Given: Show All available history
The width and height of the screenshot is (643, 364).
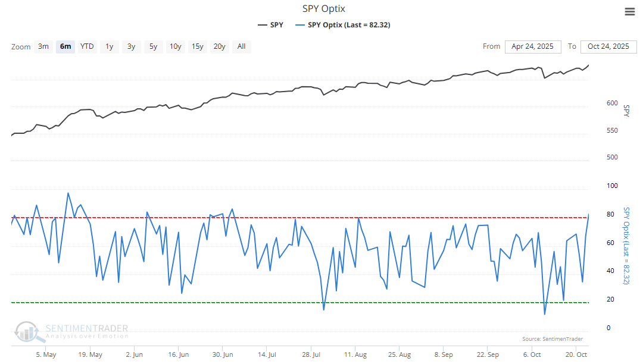Looking at the screenshot, I should coord(242,46).
